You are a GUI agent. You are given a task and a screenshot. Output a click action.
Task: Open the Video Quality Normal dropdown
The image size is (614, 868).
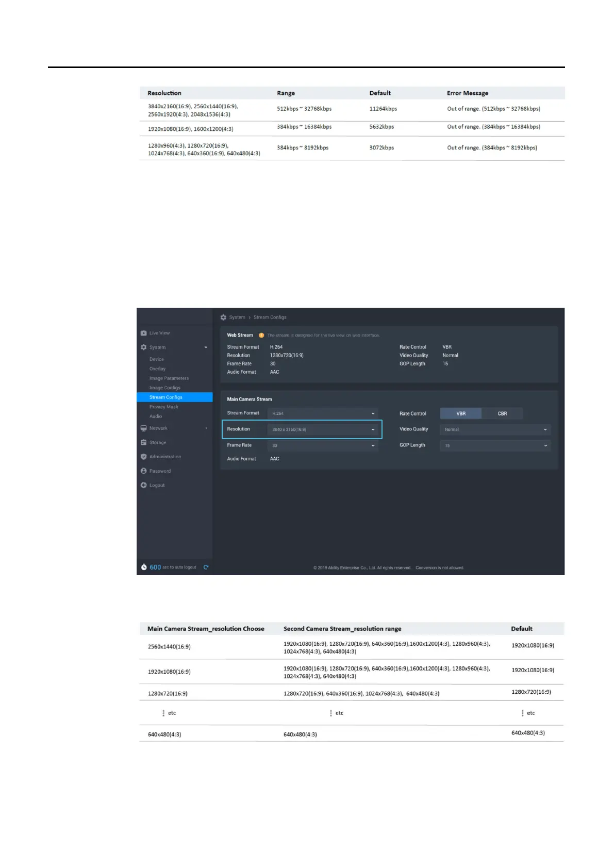(x=495, y=429)
